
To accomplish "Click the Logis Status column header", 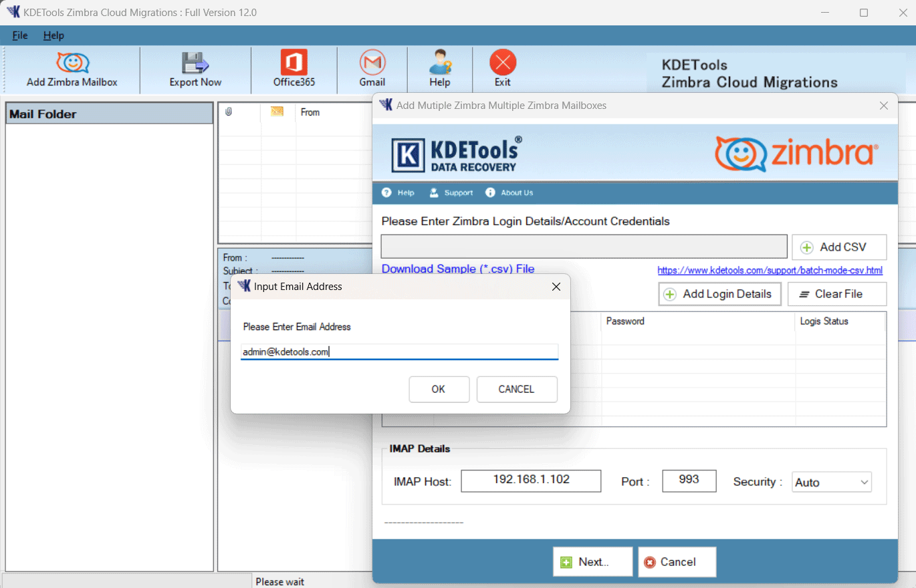I will (840, 321).
